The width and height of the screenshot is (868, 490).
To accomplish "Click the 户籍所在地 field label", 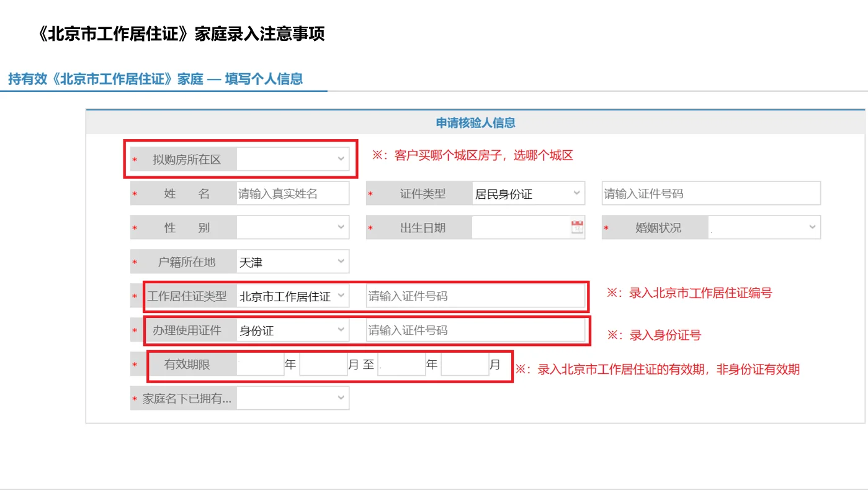I will [x=187, y=262].
